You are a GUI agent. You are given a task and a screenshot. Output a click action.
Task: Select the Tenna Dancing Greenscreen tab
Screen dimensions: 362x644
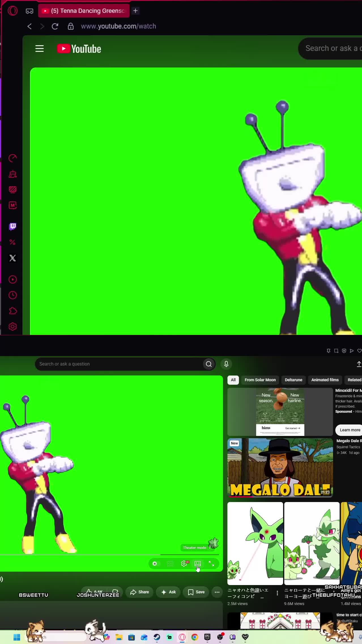(84, 11)
